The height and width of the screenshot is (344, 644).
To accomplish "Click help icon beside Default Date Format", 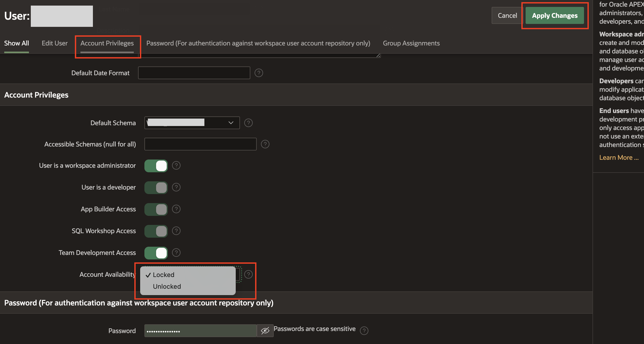I will 259,73.
